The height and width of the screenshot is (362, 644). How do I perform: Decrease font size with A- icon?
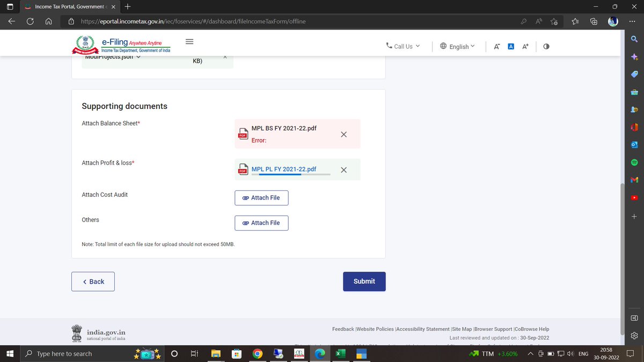pyautogui.click(x=497, y=46)
